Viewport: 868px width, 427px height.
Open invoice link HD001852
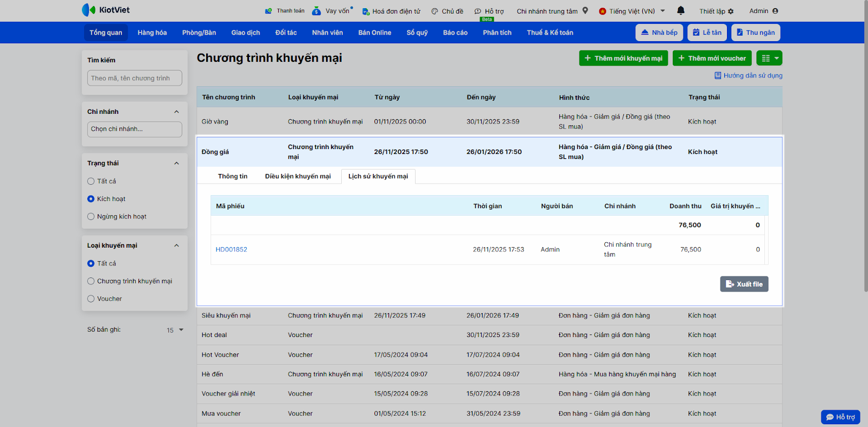click(231, 250)
